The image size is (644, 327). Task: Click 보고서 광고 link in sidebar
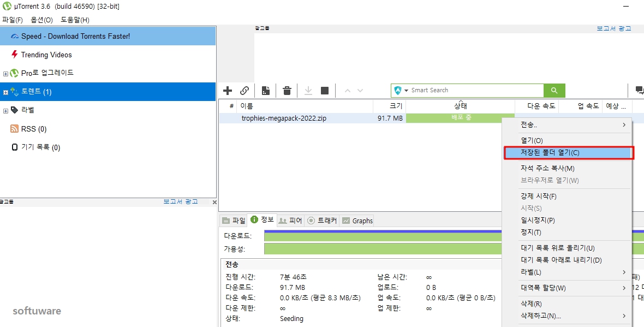click(180, 201)
